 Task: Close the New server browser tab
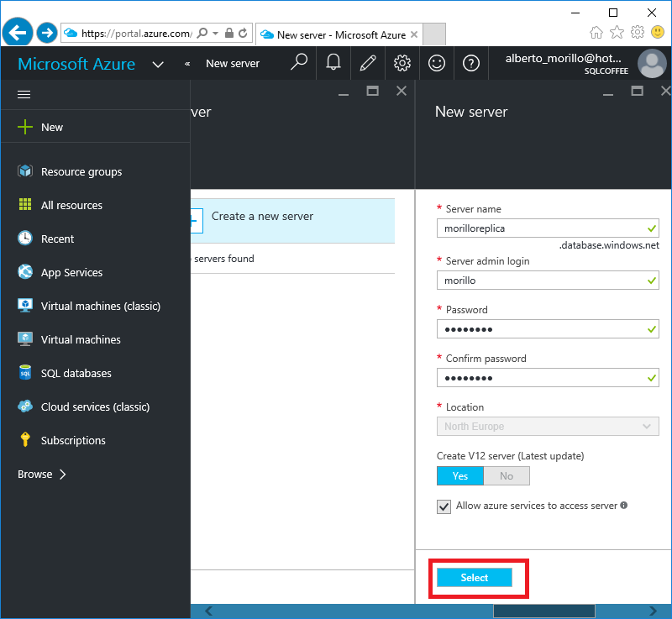pyautogui.click(x=414, y=34)
